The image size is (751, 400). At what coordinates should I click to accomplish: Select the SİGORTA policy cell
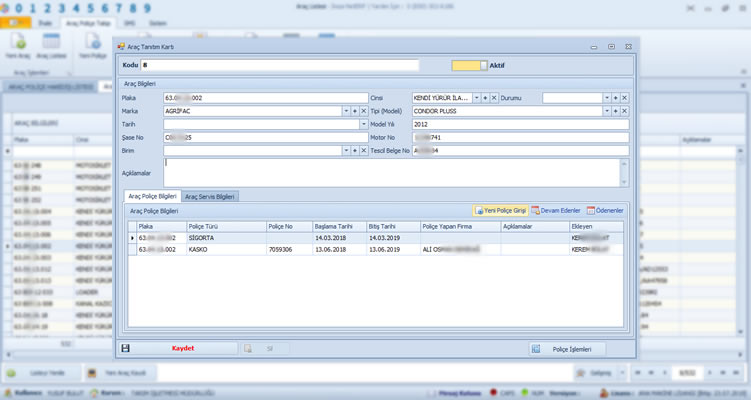(226, 238)
